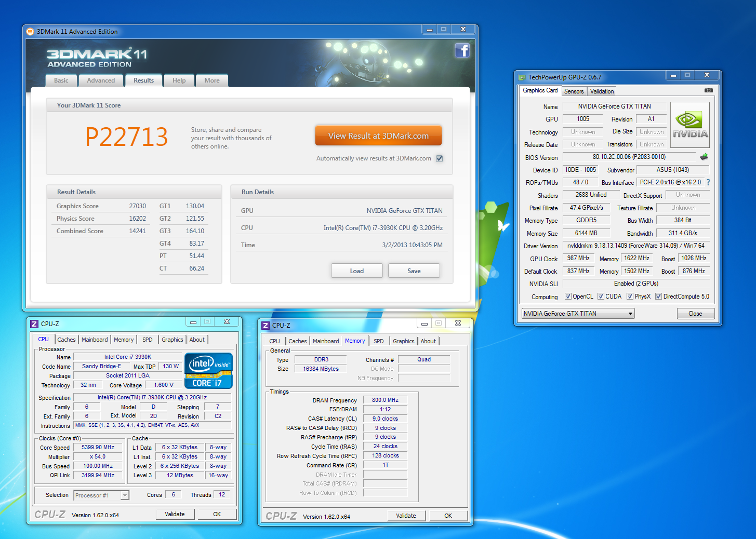Image resolution: width=756 pixels, height=539 pixels.
Task: Click the GPU-Z title bar icon
Action: click(x=522, y=77)
